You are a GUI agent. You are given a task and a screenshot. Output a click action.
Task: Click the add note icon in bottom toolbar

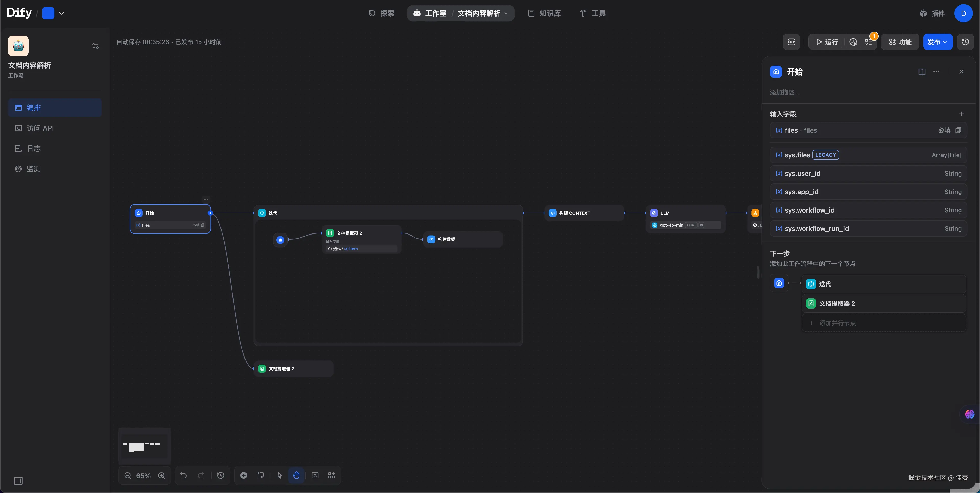coord(260,475)
